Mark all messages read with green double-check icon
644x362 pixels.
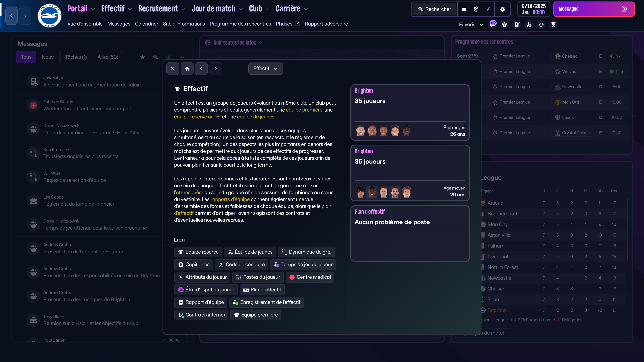169,57
